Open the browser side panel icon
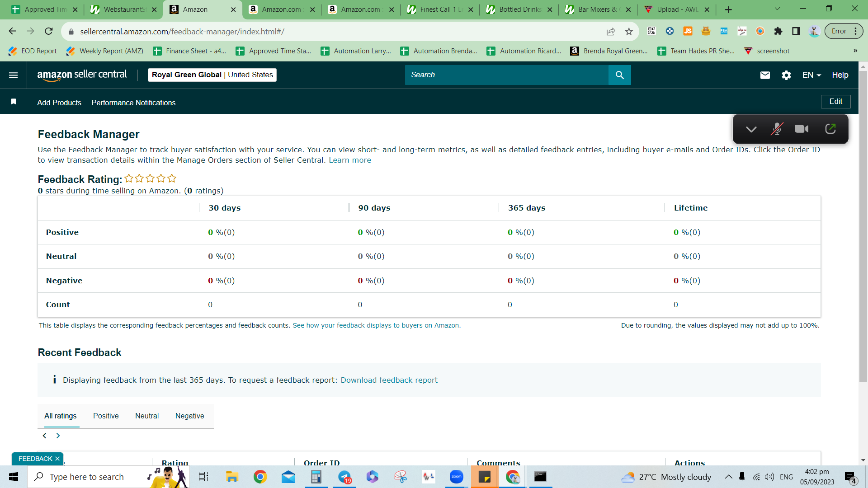The width and height of the screenshot is (868, 488). 796,31
